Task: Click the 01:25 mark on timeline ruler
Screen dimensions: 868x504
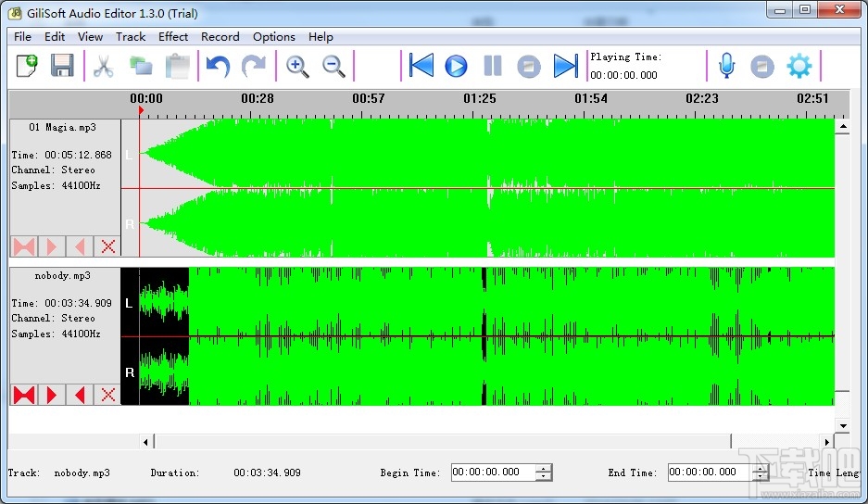Action: click(x=480, y=98)
